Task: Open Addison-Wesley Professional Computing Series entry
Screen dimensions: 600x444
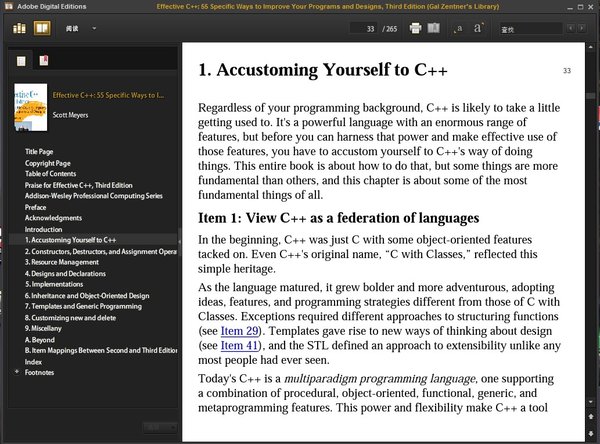Action: point(94,196)
